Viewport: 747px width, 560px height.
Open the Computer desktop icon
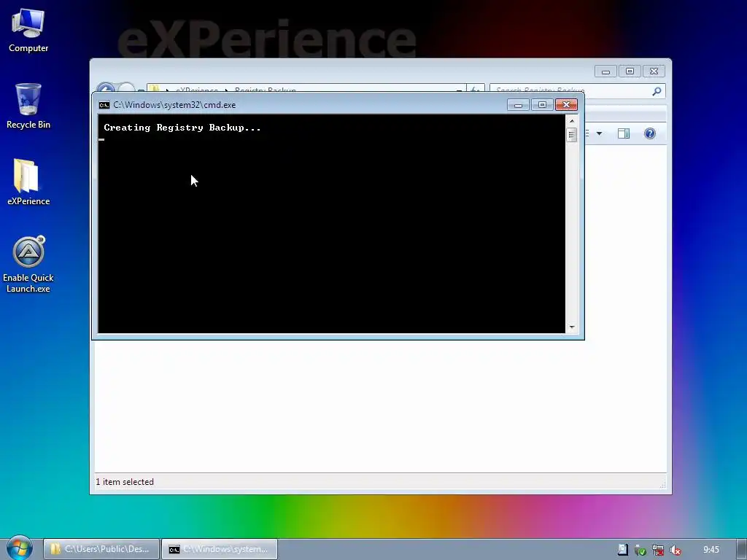point(28,31)
